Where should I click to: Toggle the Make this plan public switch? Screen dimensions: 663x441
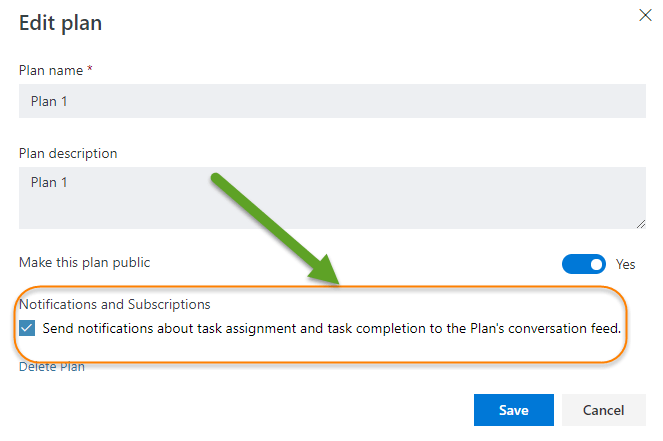click(584, 264)
